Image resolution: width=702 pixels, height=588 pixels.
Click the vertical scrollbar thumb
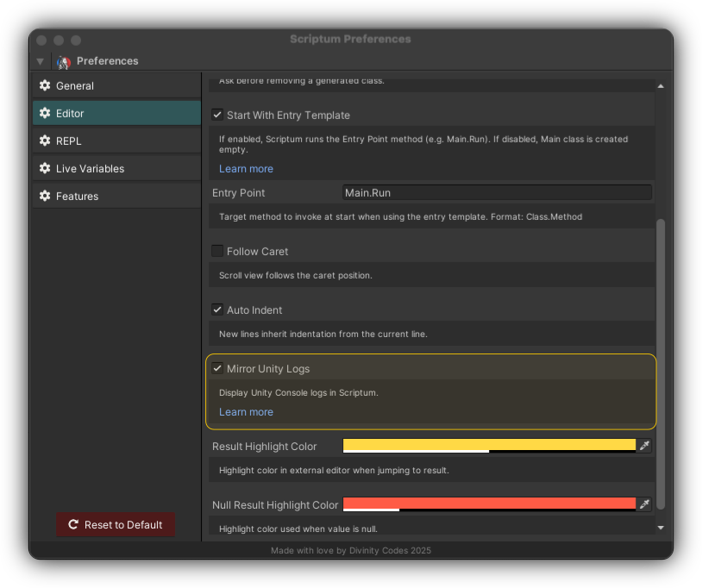click(x=661, y=364)
